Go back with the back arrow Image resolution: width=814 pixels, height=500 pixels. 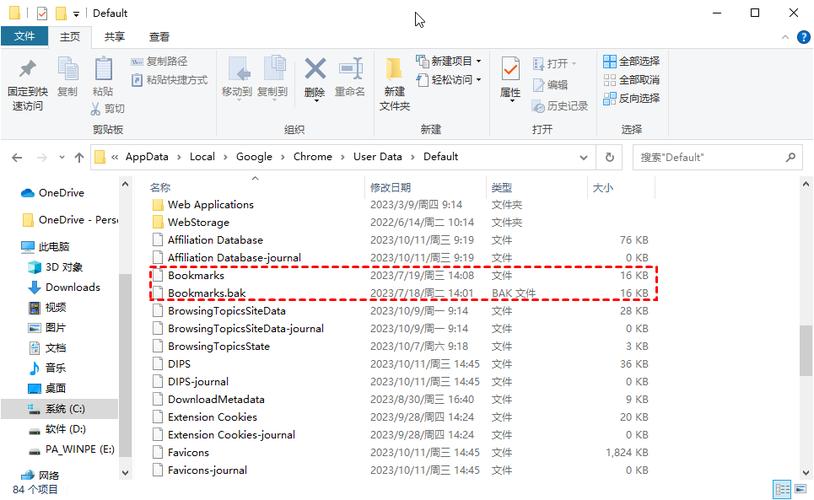click(x=17, y=157)
